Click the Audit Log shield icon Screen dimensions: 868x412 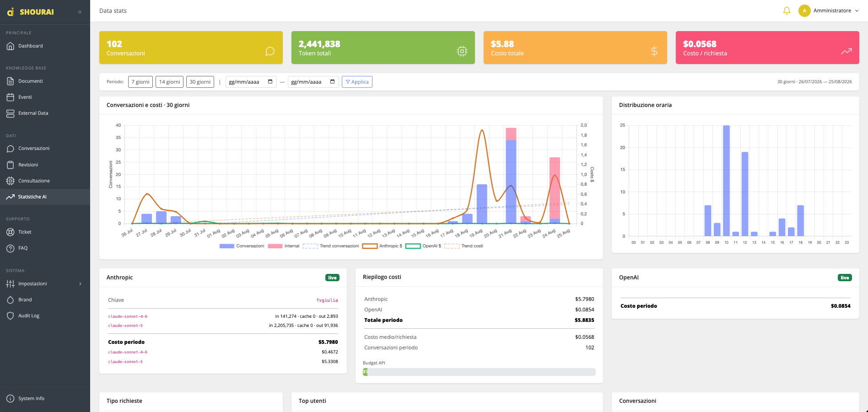pyautogui.click(x=11, y=316)
